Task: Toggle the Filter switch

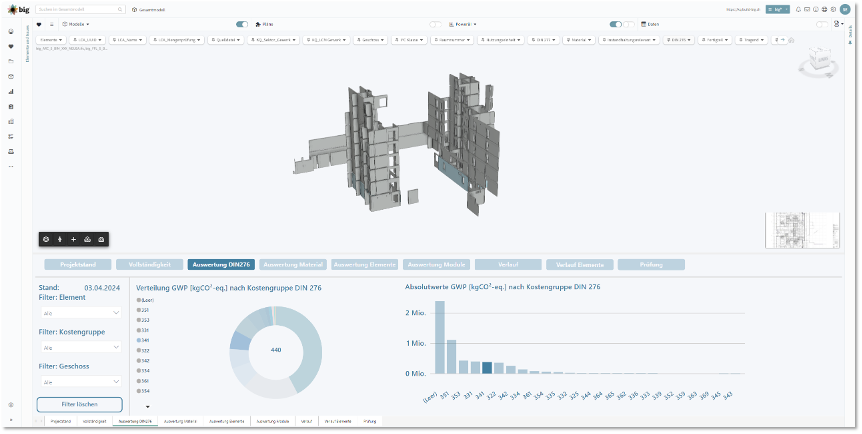Action: pos(242,24)
